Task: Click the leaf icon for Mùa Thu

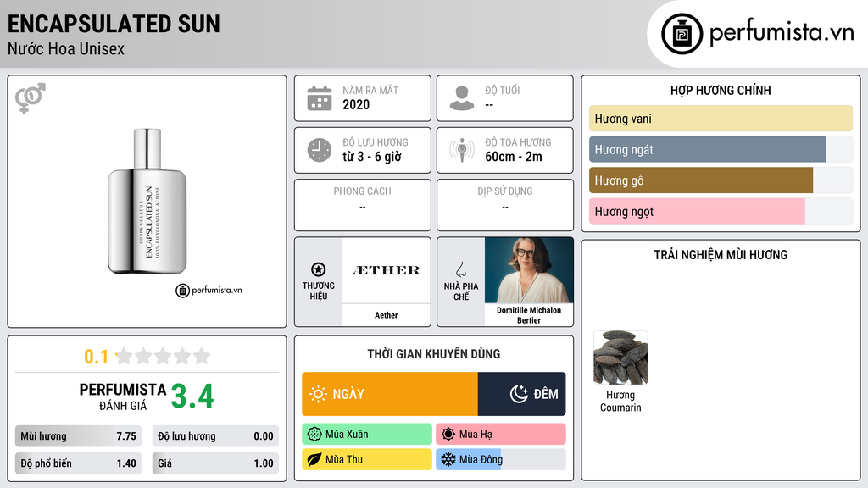Action: [314, 459]
